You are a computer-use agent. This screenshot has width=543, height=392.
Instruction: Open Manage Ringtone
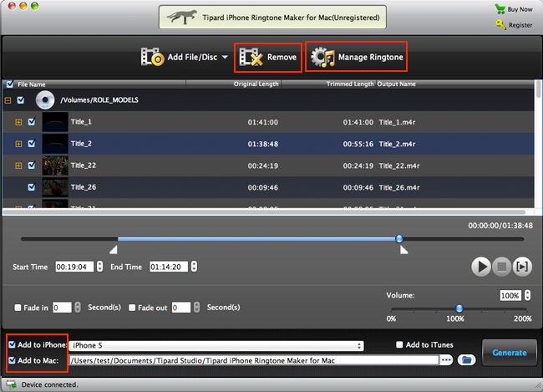[x=357, y=57]
